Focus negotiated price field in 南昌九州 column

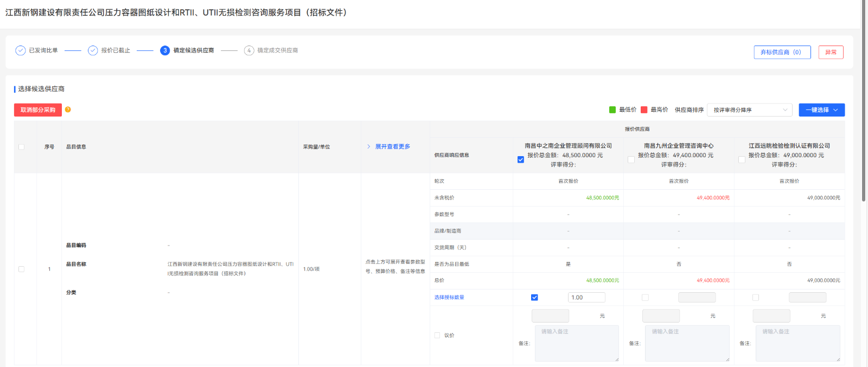(661, 316)
